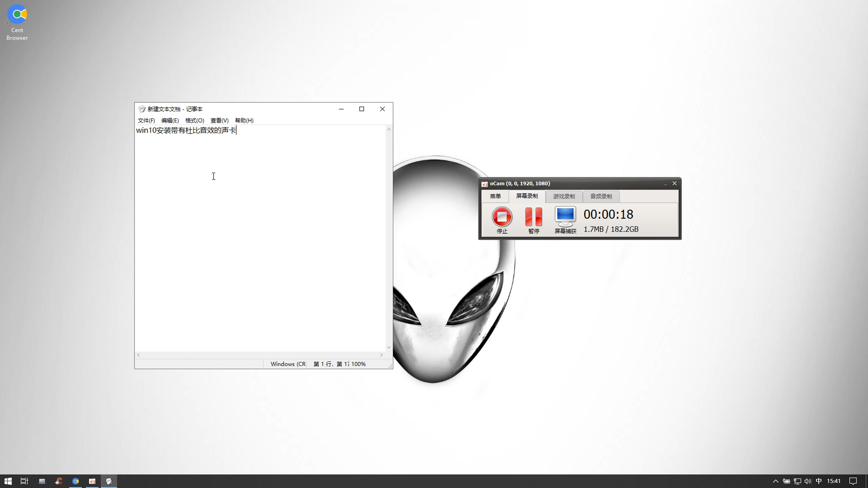Switch input language via the 中 indicator
This screenshot has height=488, width=868.
point(818,481)
